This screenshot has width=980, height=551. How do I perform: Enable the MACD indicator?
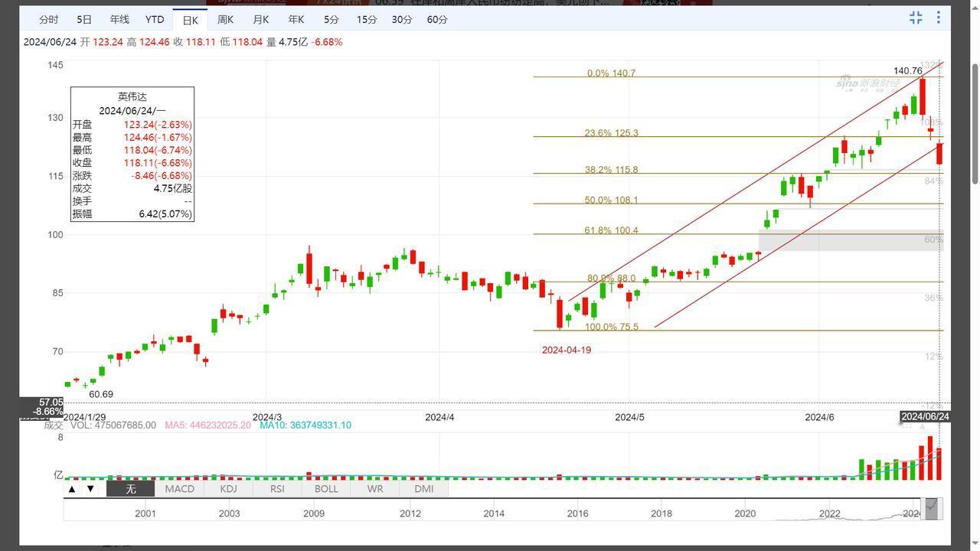point(179,488)
